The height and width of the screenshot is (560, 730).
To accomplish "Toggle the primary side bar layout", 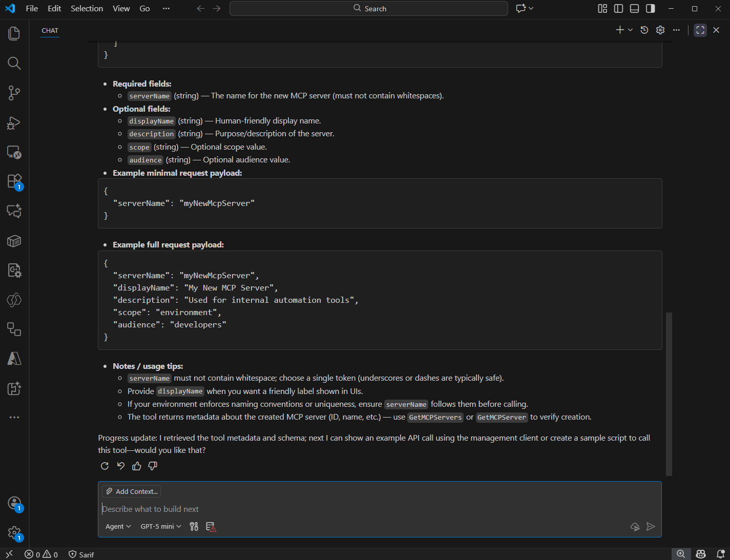I will click(618, 9).
